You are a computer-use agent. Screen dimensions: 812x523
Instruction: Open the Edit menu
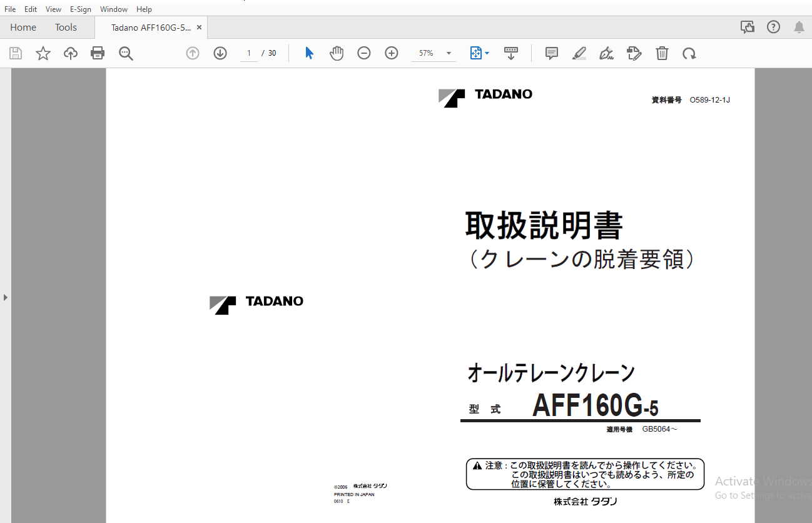31,9
